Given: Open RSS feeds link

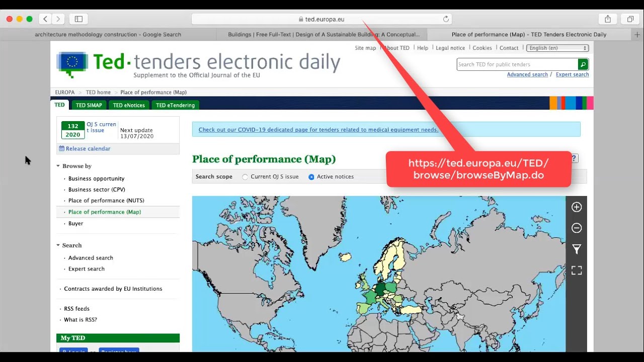Looking at the screenshot, I should 76,309.
